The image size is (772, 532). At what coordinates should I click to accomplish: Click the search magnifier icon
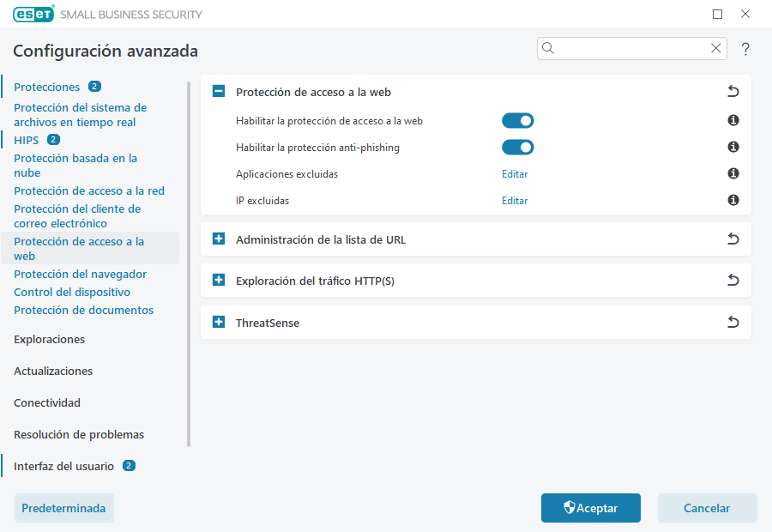pyautogui.click(x=547, y=48)
